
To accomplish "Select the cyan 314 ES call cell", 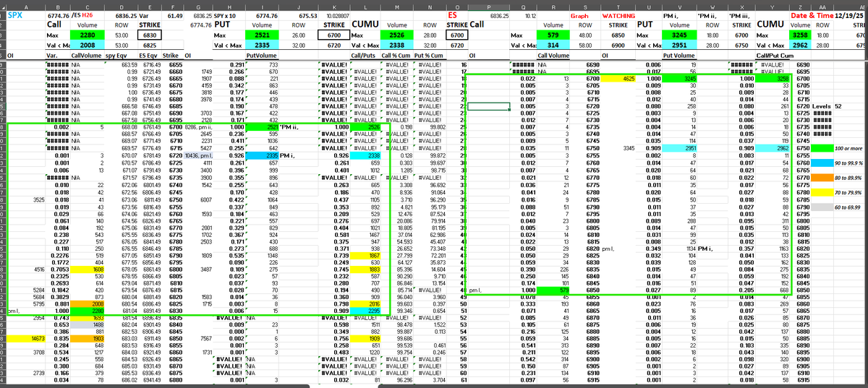I will pyautogui.click(x=553, y=45).
